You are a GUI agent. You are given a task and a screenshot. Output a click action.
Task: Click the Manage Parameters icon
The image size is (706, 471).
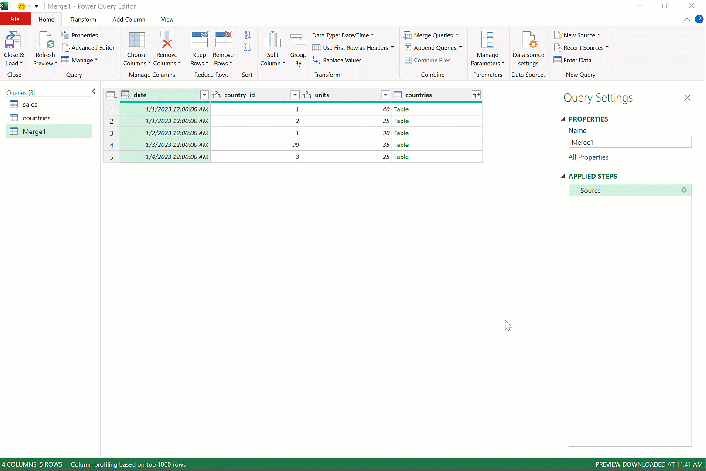[487, 41]
